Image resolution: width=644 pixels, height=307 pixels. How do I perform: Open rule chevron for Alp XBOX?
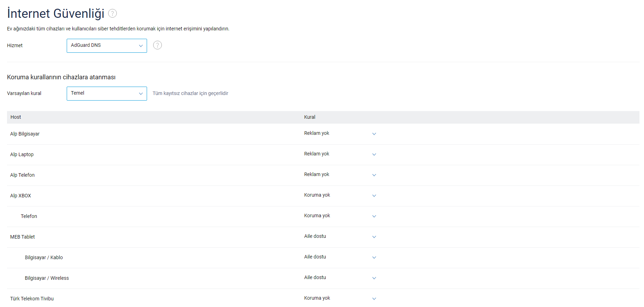point(374,196)
